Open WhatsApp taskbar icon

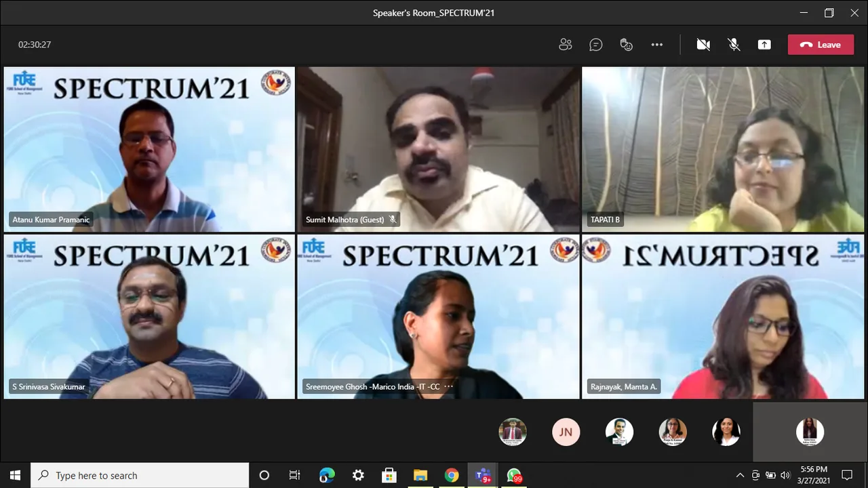(x=515, y=475)
